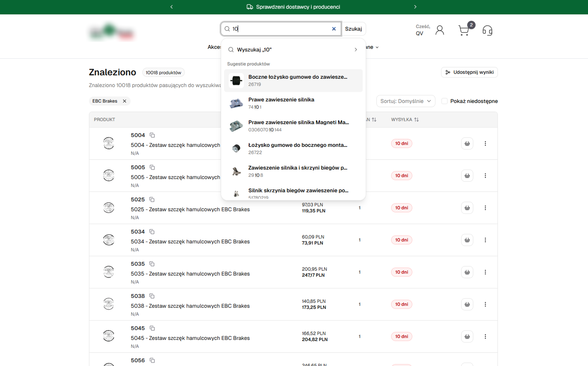Image resolution: width=588 pixels, height=366 pixels.
Task: Enable the Pokaż niedostępne checkbox
Action: pos(445,101)
